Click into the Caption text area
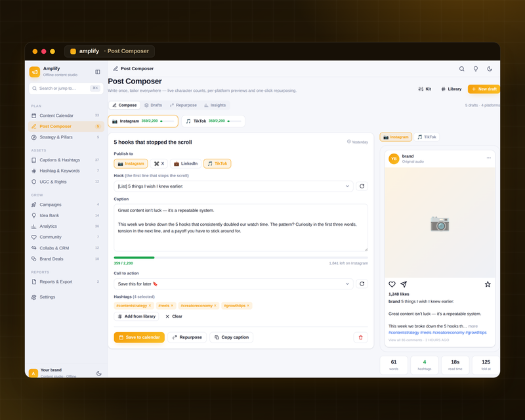This screenshot has height=420, width=525. coord(241,228)
